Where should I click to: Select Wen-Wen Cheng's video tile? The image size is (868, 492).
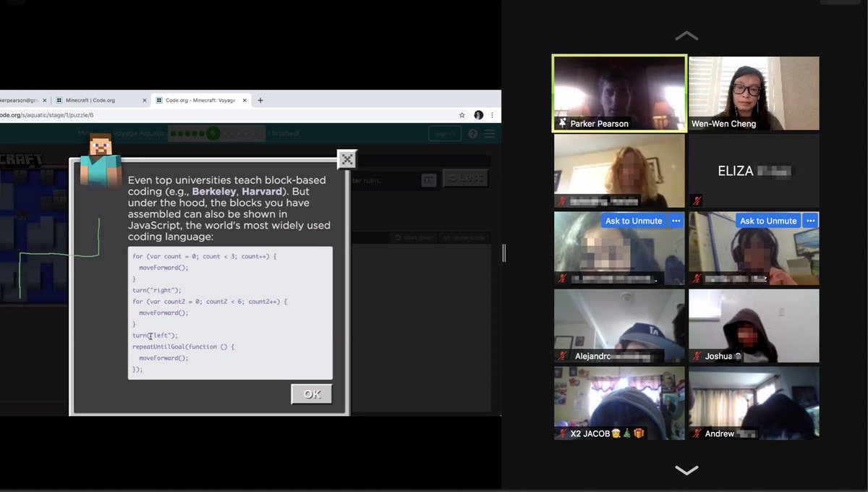(x=754, y=93)
